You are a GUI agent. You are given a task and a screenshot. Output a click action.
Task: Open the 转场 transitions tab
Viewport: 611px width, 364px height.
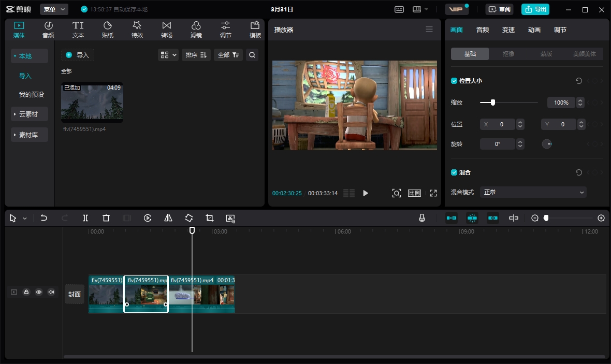tap(166, 30)
